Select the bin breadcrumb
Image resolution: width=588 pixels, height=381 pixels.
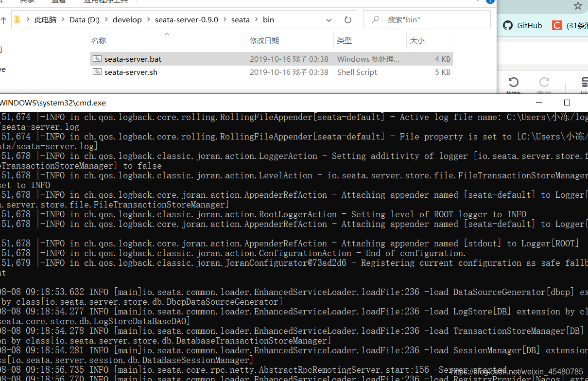[269, 20]
